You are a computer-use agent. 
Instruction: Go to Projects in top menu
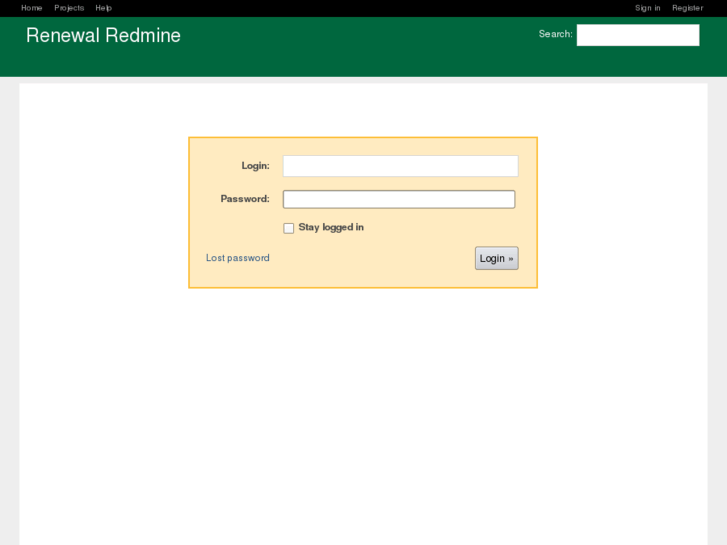pos(69,8)
